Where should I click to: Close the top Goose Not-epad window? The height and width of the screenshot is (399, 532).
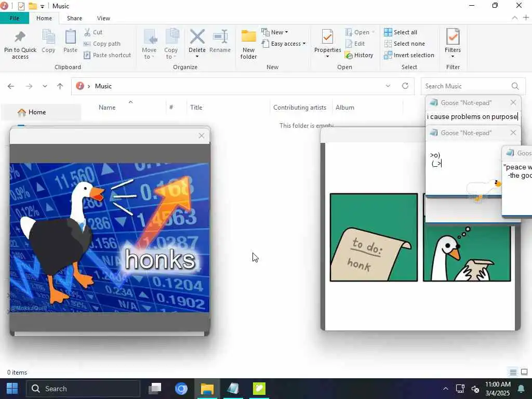tap(513, 102)
